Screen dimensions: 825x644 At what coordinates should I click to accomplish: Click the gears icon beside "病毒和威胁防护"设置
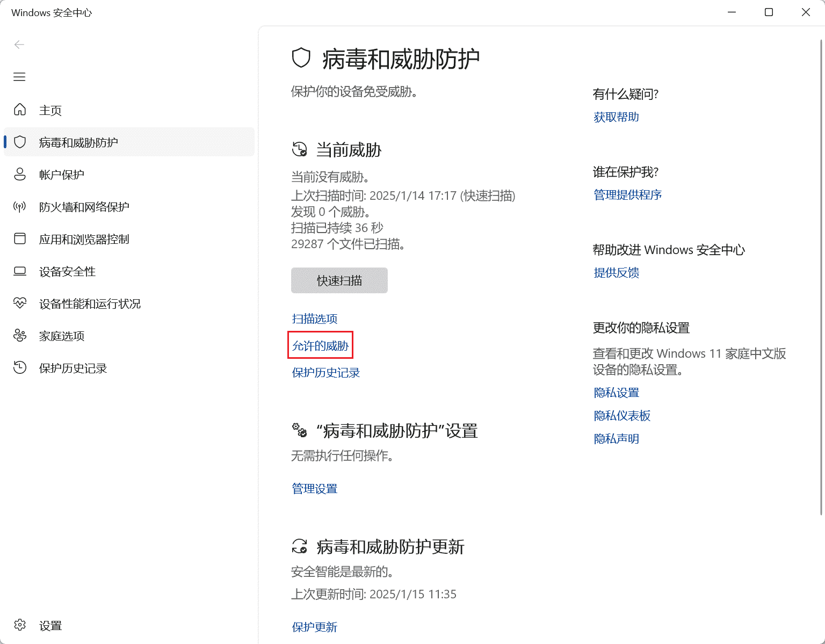(300, 430)
